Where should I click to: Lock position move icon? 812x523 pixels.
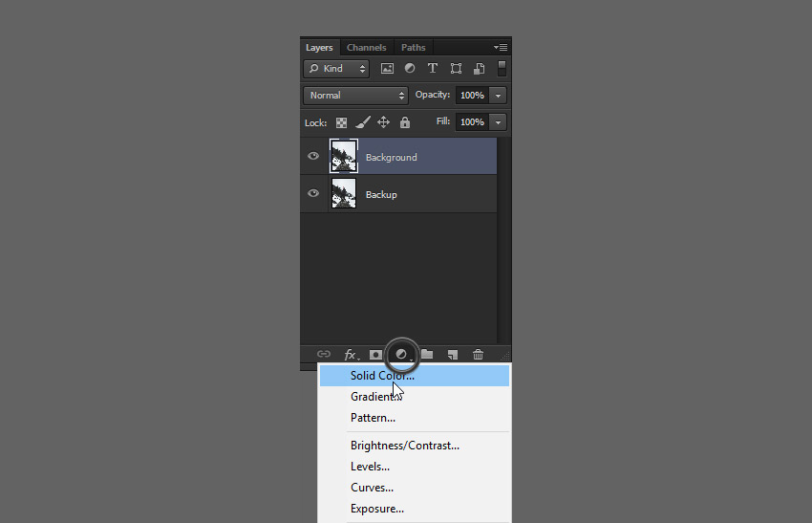(383, 122)
